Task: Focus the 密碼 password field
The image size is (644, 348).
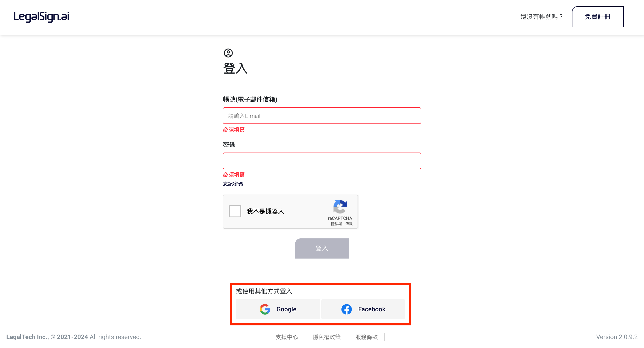Action: click(x=322, y=161)
